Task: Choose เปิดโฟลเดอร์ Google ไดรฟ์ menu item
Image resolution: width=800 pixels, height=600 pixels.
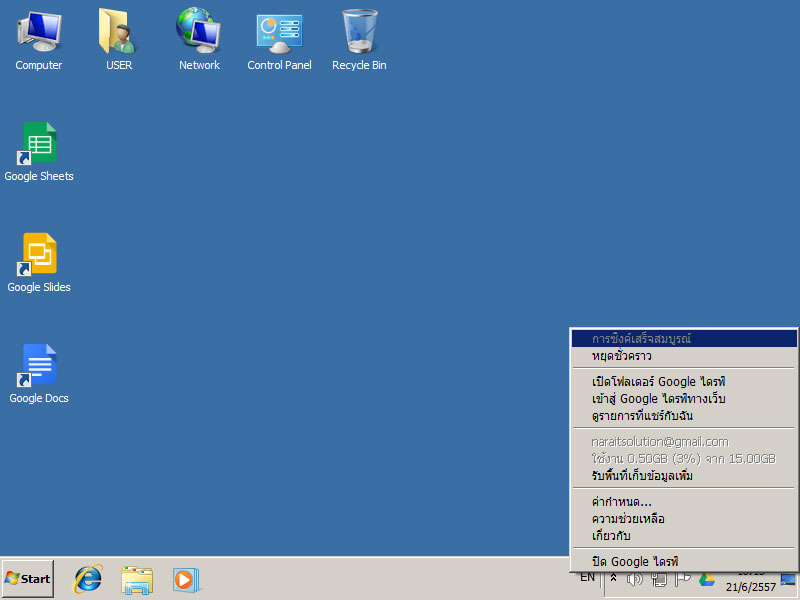Action: click(x=684, y=382)
